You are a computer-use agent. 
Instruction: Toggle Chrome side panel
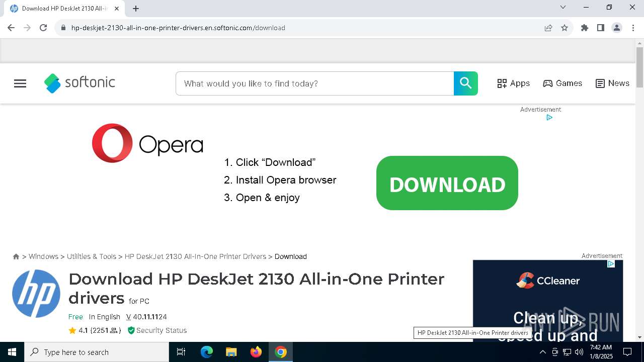(x=601, y=28)
